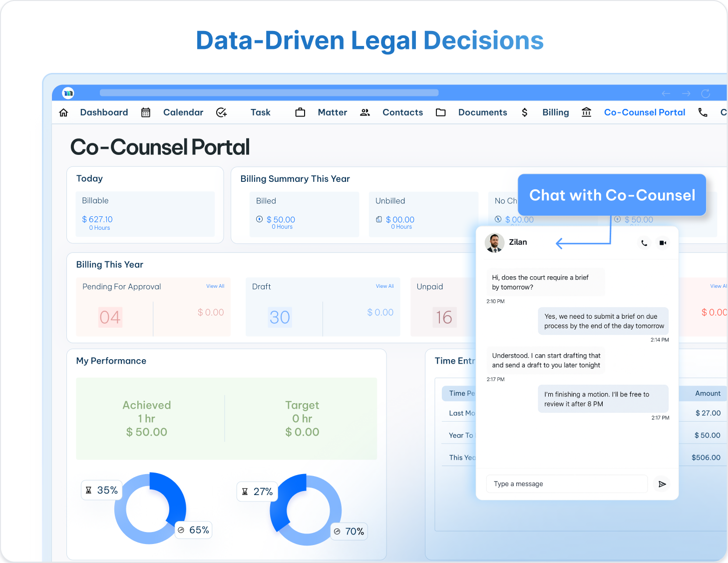Click the task checkmark icon

point(222,112)
